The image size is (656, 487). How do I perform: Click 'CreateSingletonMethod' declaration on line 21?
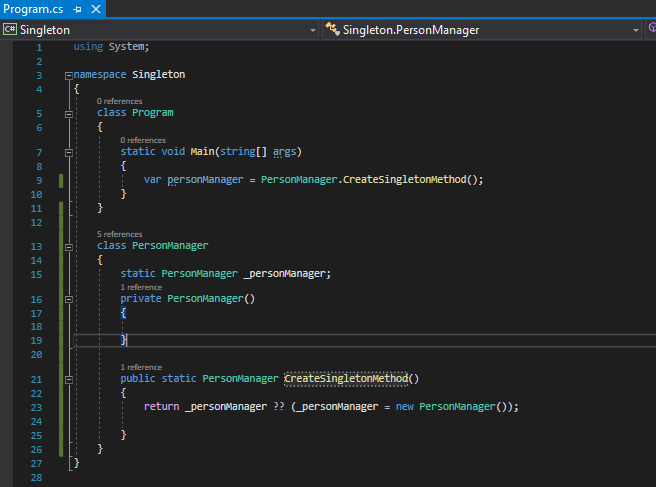pyautogui.click(x=346, y=379)
